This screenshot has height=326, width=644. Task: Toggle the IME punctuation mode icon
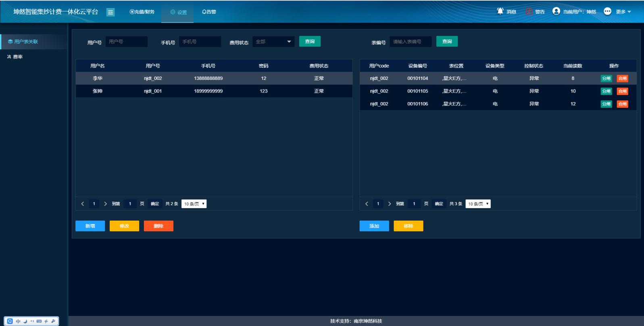(32, 321)
